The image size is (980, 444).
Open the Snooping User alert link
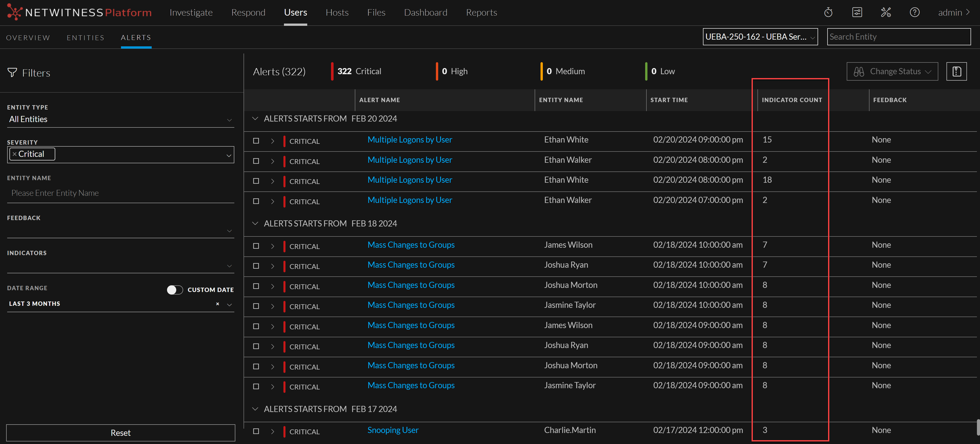coord(393,430)
